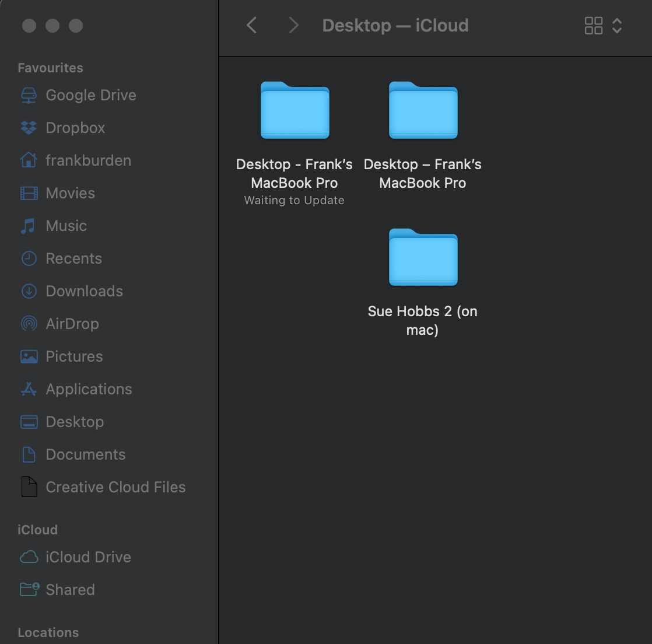652x644 pixels.
Task: Open AirDrop from the sidebar
Action: pos(72,324)
